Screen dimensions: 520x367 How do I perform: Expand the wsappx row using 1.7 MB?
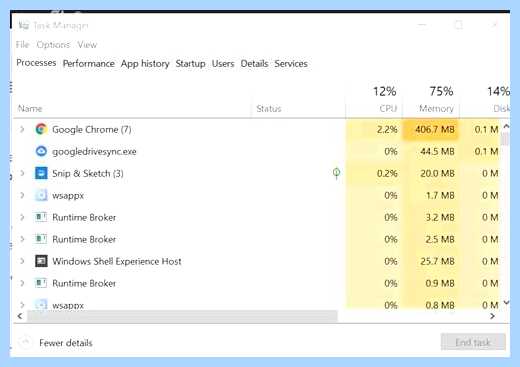click(x=22, y=195)
